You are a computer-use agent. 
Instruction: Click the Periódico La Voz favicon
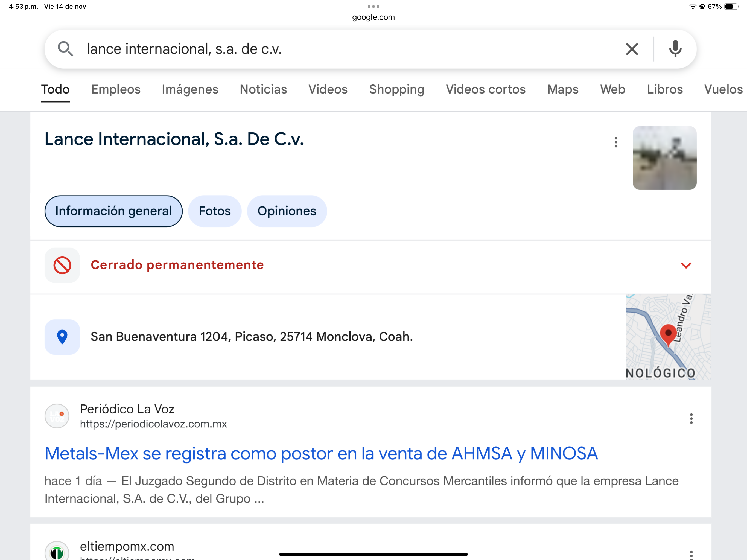tap(57, 416)
